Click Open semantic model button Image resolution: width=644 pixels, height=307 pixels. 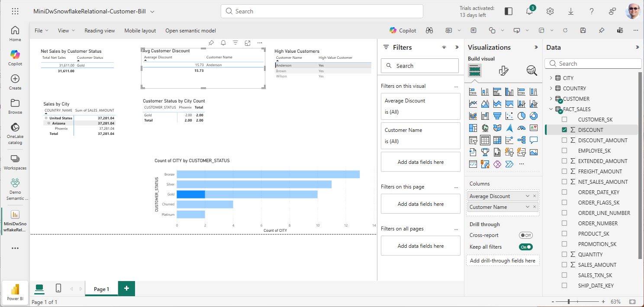pyautogui.click(x=190, y=30)
